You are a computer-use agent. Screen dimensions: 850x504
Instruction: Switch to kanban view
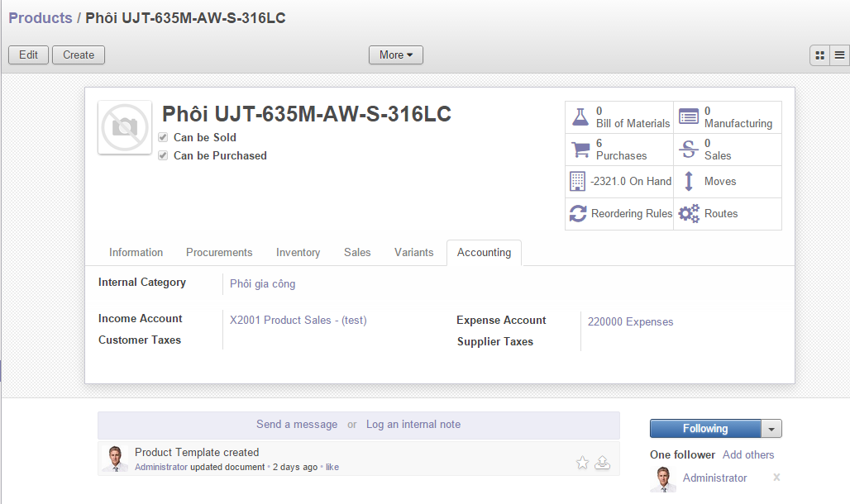click(819, 55)
